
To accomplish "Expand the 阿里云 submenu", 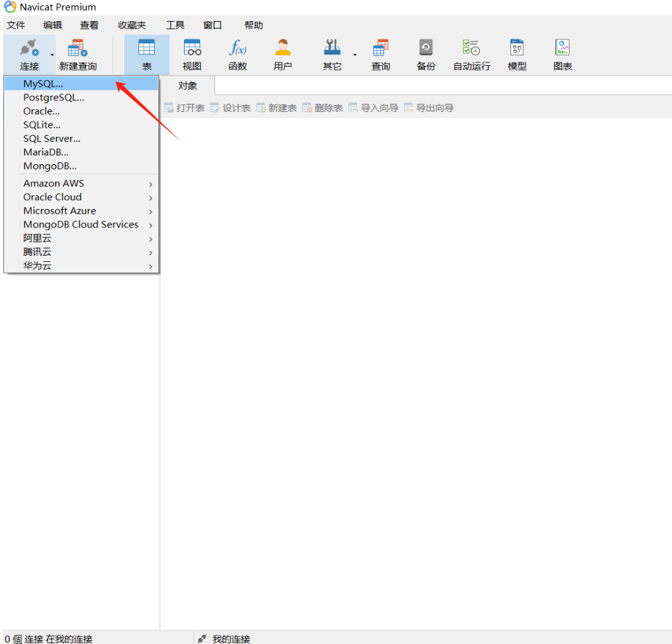I will pyautogui.click(x=81, y=238).
